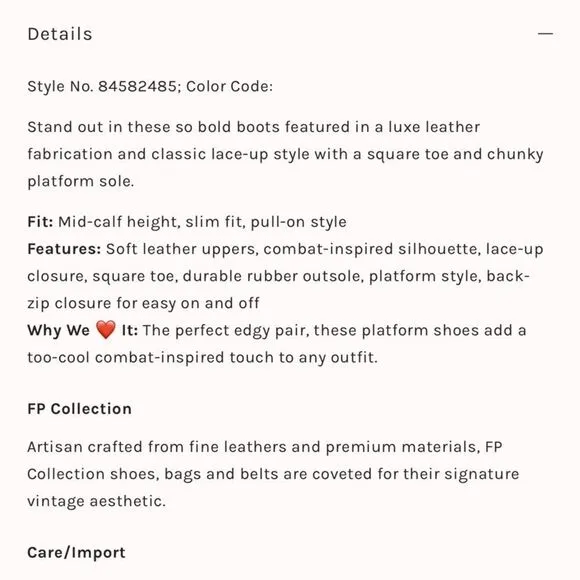Click 'vintage aesthetic.' text
This screenshot has height=580, width=580.
(x=97, y=501)
